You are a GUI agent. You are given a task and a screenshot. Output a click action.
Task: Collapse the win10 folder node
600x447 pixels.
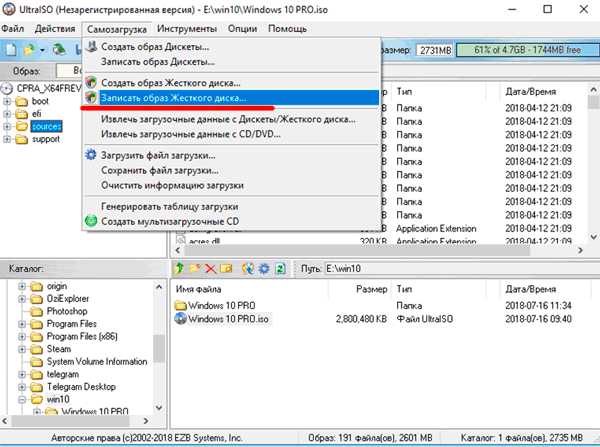(x=22, y=399)
